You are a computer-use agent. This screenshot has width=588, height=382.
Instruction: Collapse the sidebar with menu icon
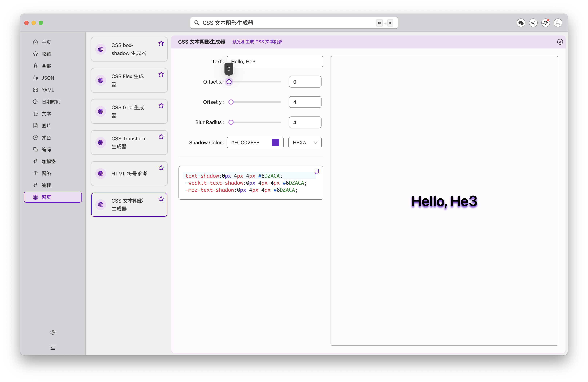[x=53, y=348]
